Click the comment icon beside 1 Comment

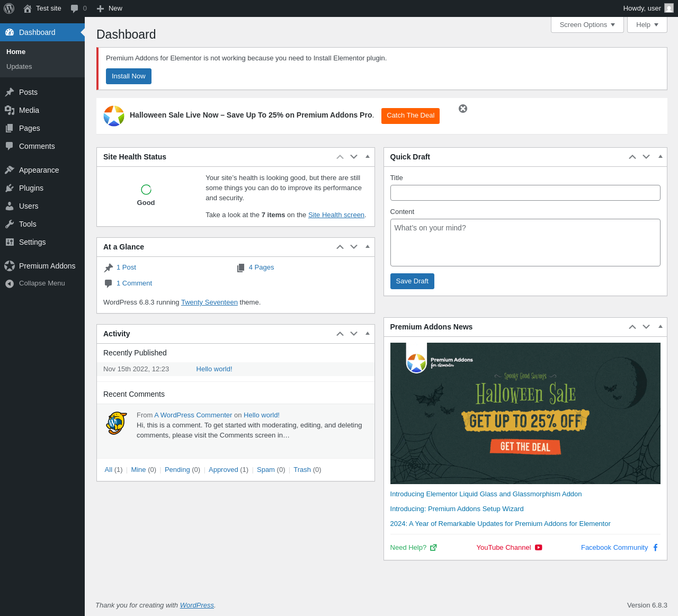click(109, 284)
